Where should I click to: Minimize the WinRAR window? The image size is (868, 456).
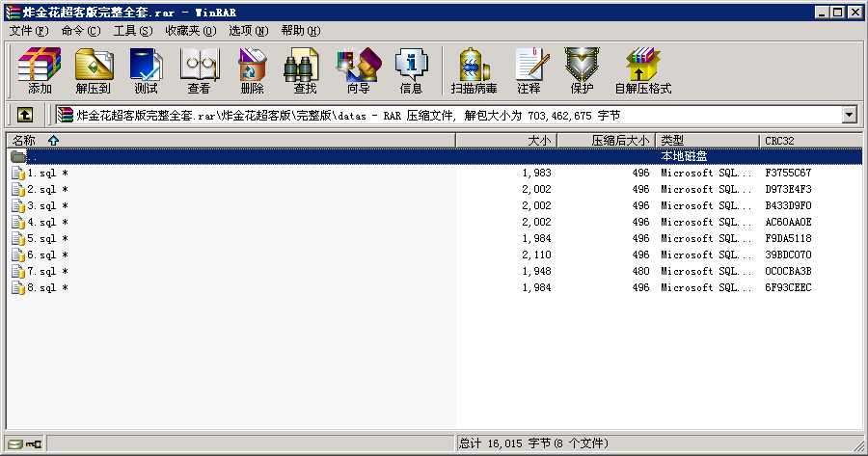822,13
